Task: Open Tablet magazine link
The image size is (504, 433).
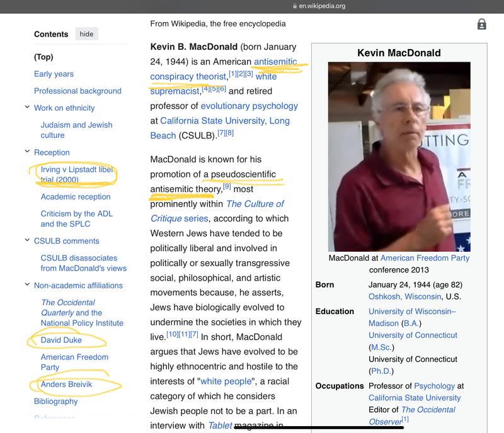Action: click(x=220, y=425)
